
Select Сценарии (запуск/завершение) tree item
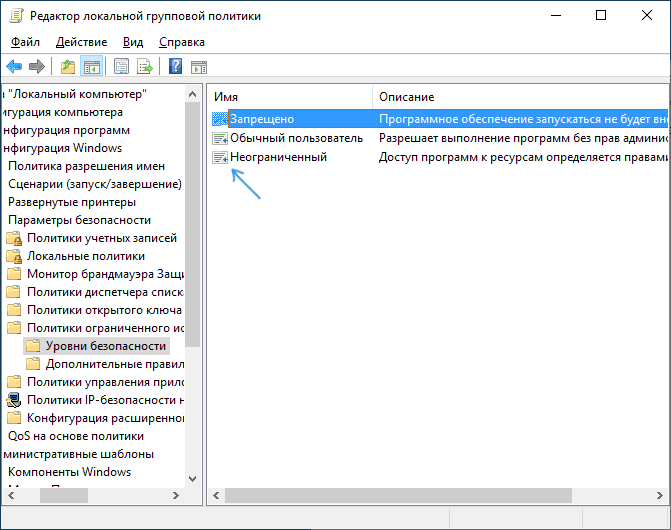95,184
